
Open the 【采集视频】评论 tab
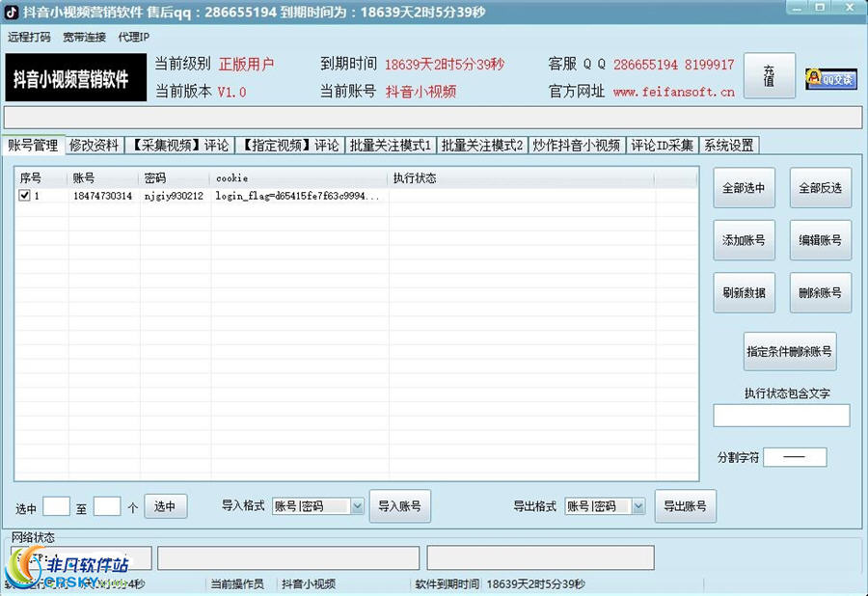[180, 146]
